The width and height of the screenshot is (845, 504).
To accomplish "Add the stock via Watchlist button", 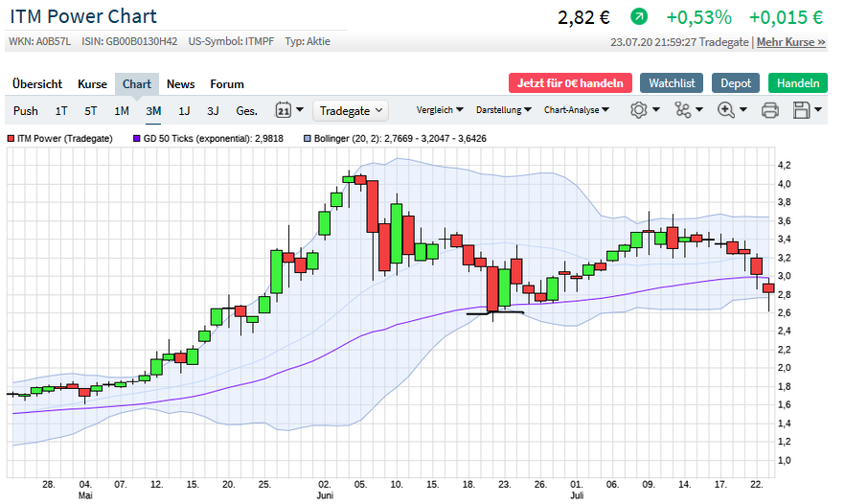I will [672, 83].
